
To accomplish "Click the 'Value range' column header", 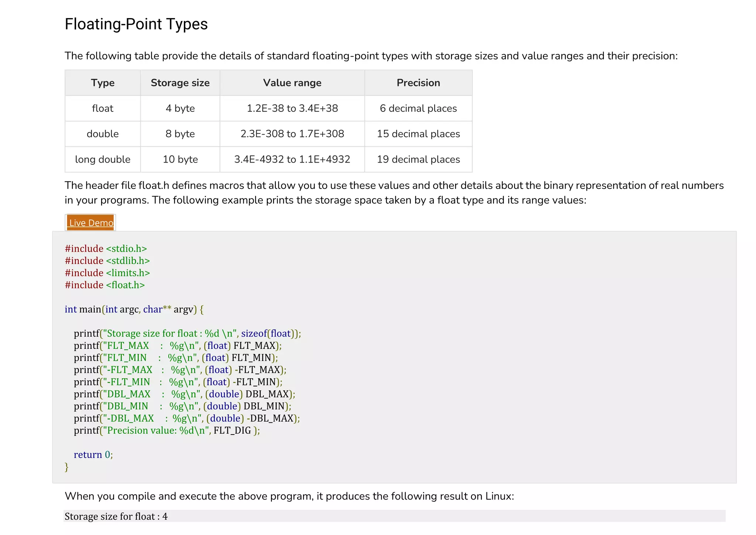I will click(x=292, y=83).
